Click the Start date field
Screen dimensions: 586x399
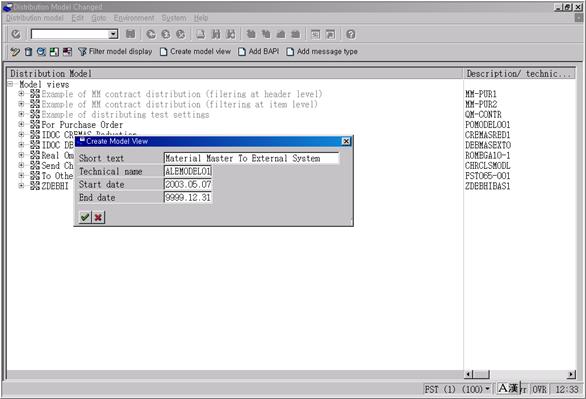tap(188, 185)
